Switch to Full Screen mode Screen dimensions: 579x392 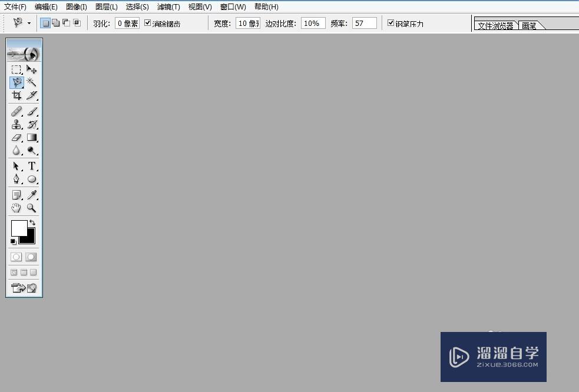click(34, 273)
